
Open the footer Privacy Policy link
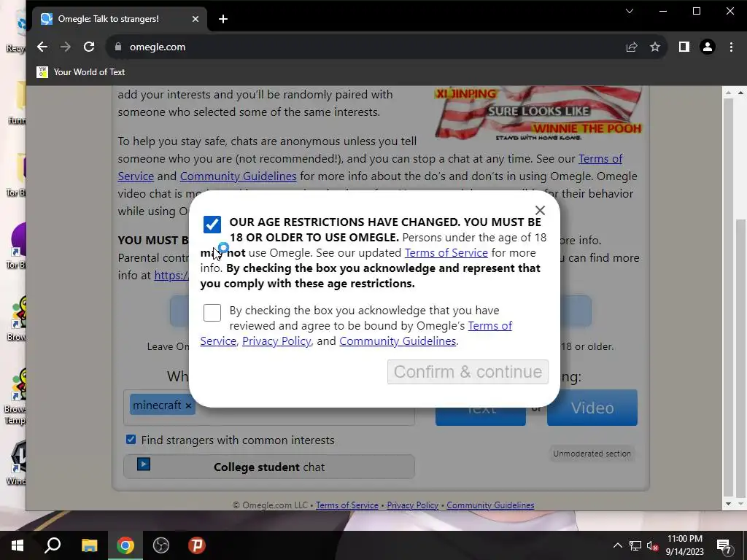[413, 505]
